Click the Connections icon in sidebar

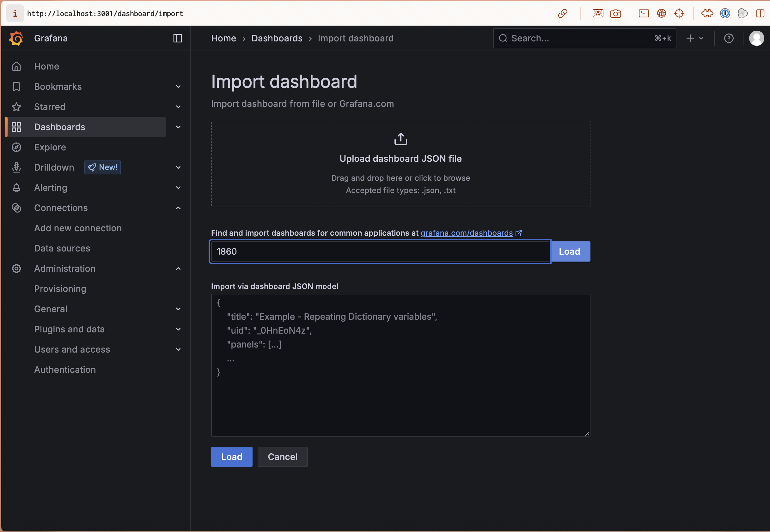(16, 208)
